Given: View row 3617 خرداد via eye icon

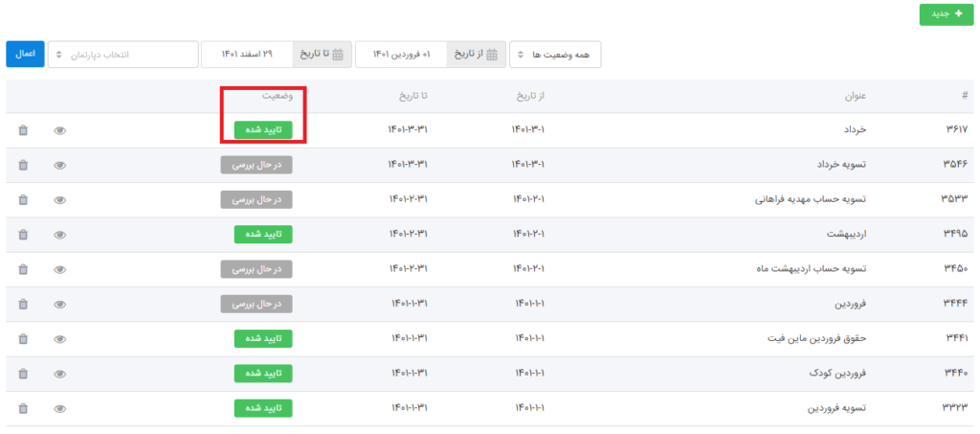Looking at the screenshot, I should pos(59,130).
